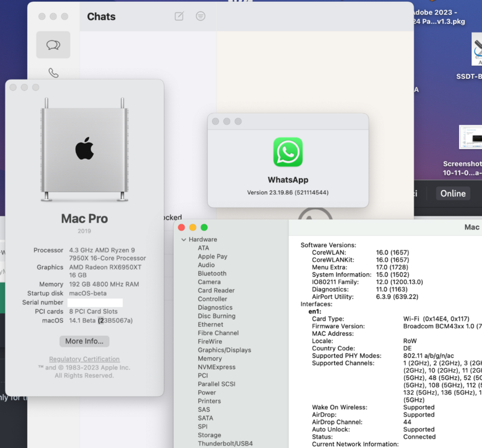The width and height of the screenshot is (482, 448).
Task: Click the Mac Pro image in About This Mac
Action: [84, 150]
